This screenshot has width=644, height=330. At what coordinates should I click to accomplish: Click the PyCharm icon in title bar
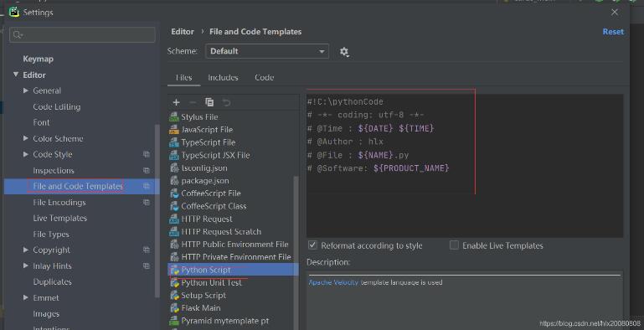14,12
